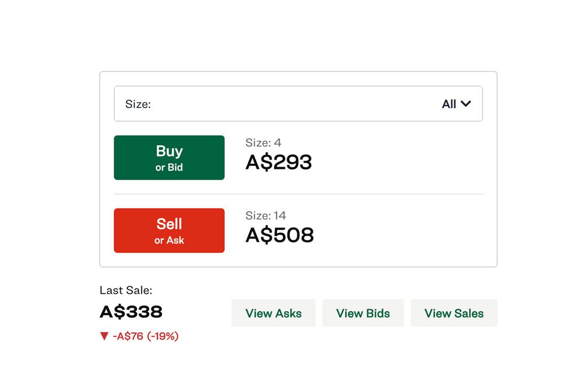Open the Size selector dropdown
This screenshot has width=587, height=392.
(x=298, y=104)
